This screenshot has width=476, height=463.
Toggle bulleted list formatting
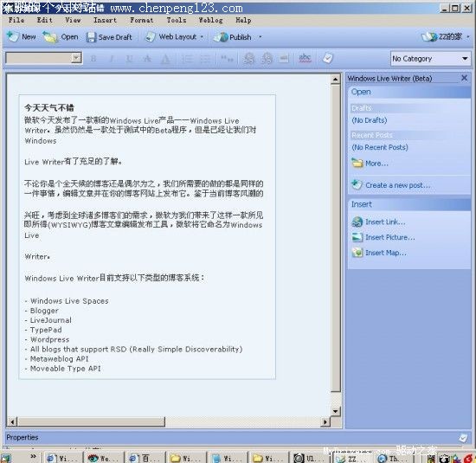[205, 59]
